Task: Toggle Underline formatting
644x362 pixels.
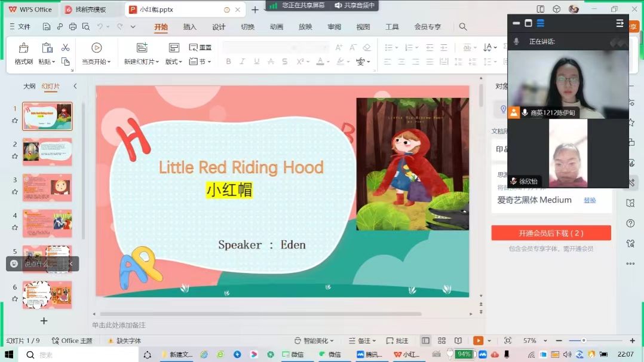Action: pyautogui.click(x=257, y=62)
